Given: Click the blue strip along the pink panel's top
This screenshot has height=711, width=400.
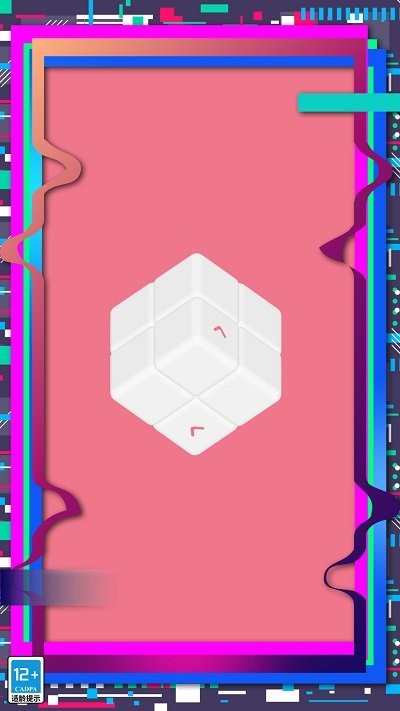Looking at the screenshot, I should point(199,62).
